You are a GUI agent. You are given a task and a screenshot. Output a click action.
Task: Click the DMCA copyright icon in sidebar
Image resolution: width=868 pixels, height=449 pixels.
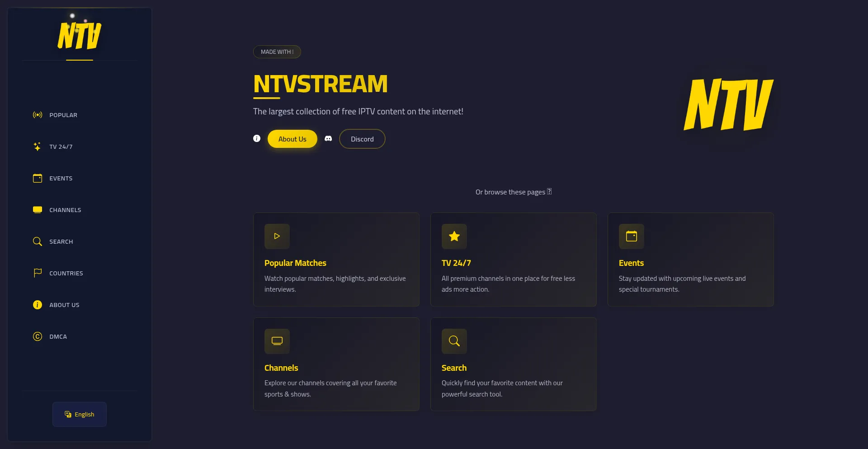pos(38,336)
